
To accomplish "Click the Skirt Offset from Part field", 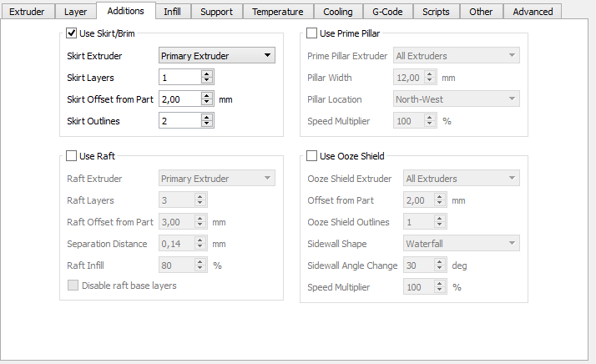I will pyautogui.click(x=179, y=99).
